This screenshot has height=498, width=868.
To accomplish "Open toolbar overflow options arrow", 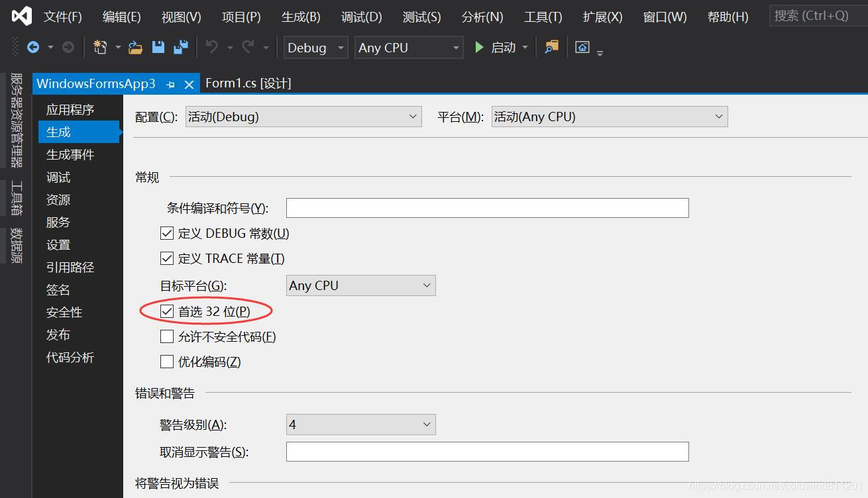I will pos(600,52).
